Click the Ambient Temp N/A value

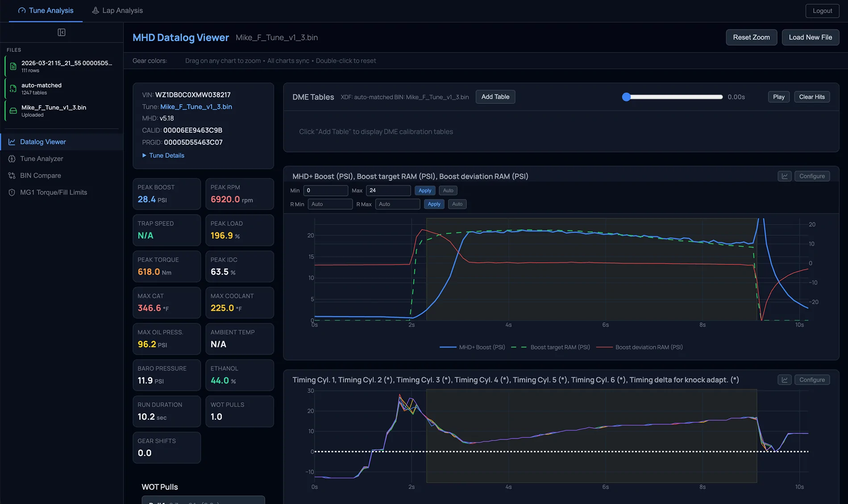[218, 344]
